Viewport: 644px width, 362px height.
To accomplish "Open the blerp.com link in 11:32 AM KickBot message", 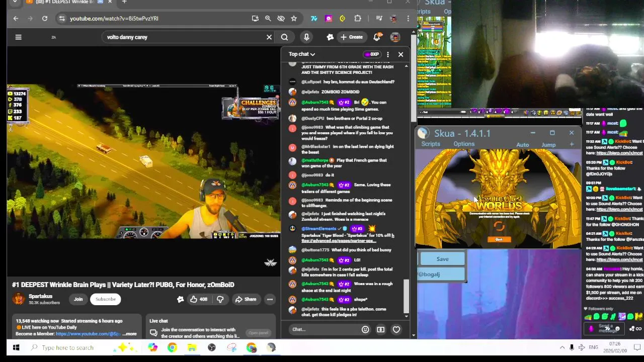I will point(619,153).
